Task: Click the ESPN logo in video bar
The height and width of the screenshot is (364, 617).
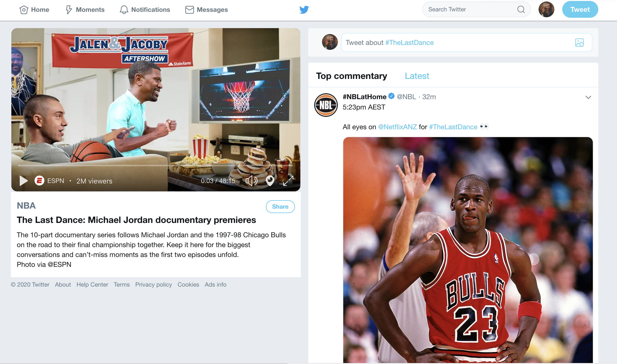Action: point(39,181)
